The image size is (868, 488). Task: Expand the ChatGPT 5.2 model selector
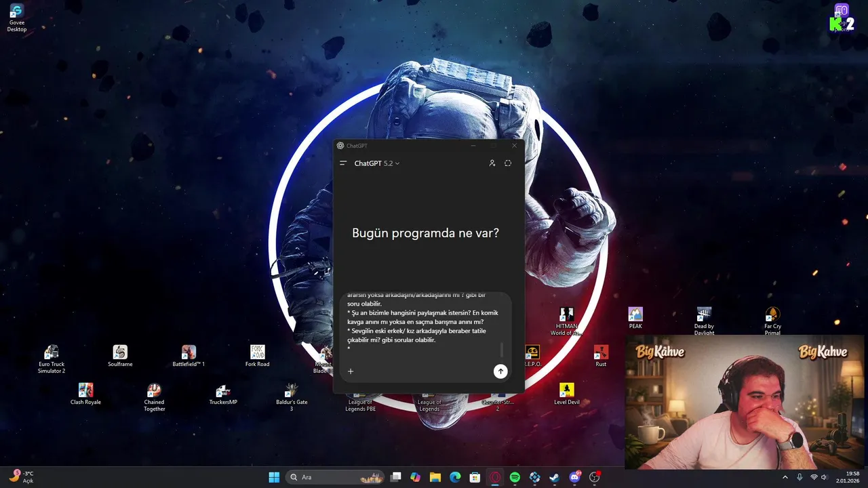pos(377,163)
